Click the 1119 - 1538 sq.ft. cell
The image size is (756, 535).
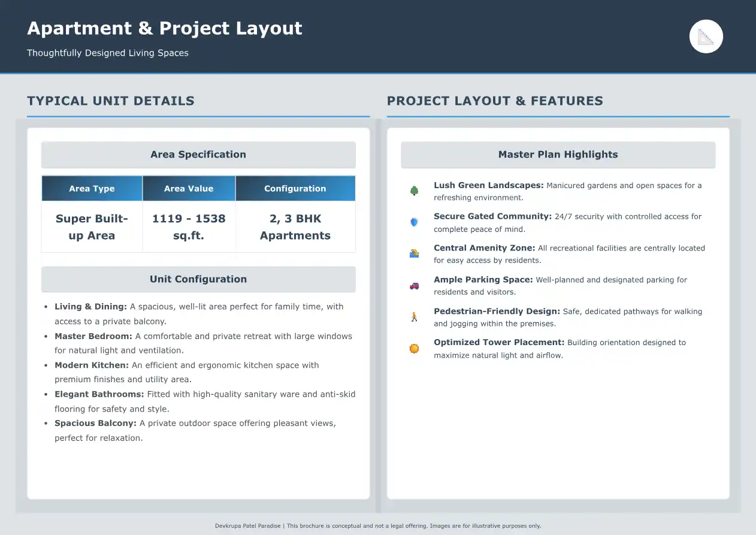click(x=189, y=227)
